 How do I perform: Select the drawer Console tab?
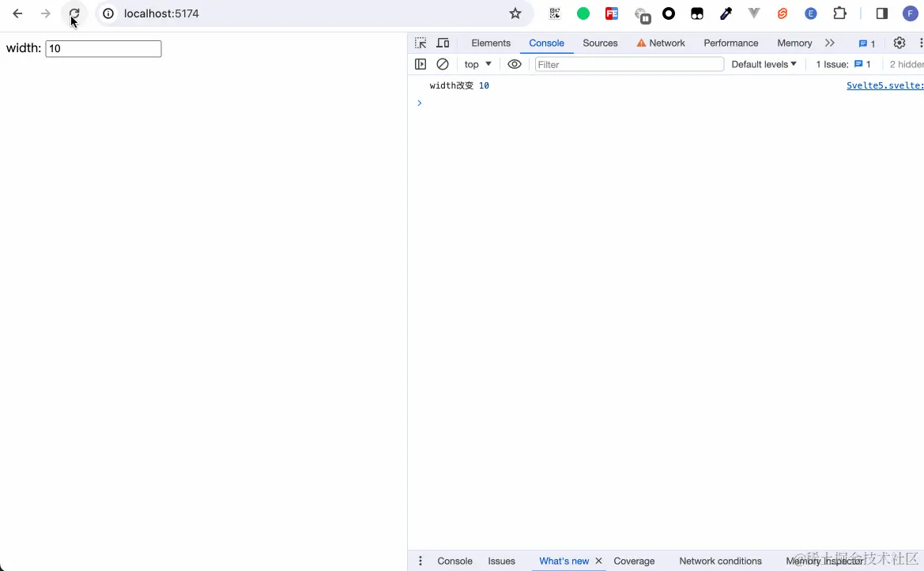(455, 561)
